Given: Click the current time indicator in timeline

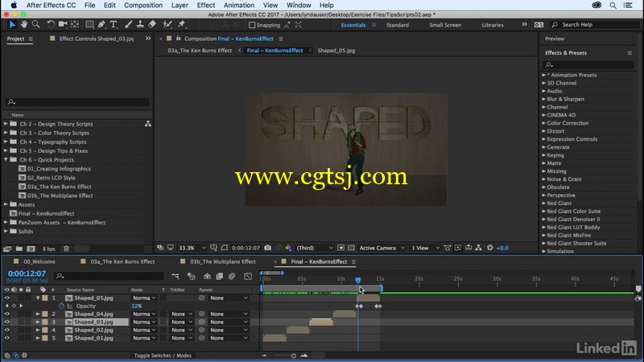Looking at the screenshot, I should point(357,280).
